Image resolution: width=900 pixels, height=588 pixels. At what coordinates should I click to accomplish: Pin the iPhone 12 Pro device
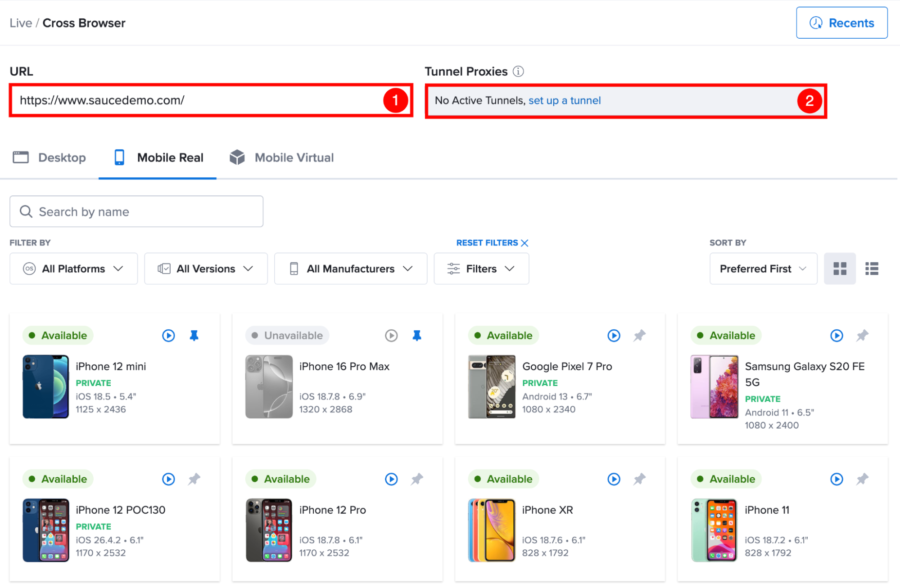click(x=417, y=479)
